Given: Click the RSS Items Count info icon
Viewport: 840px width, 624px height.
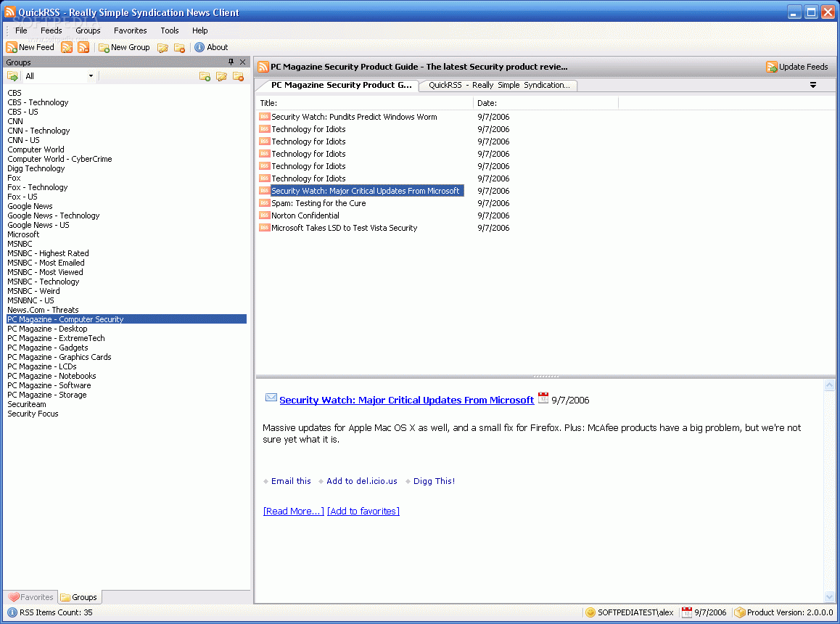Looking at the screenshot, I should 12,612.
